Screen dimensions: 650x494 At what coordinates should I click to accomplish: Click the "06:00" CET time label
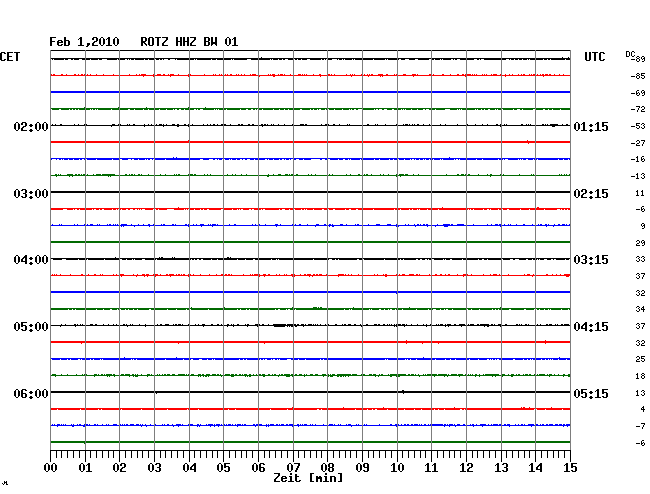tap(31, 393)
